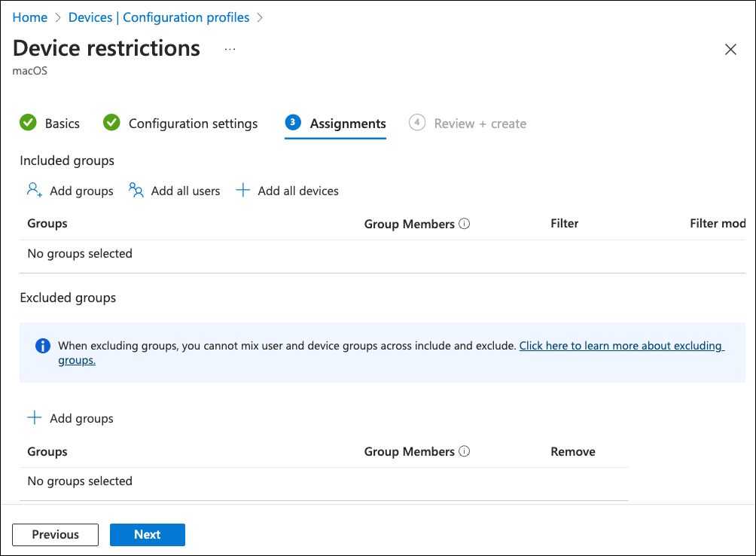Jump to Review + create step
Viewport: 756px width, 556px height.
coord(480,124)
